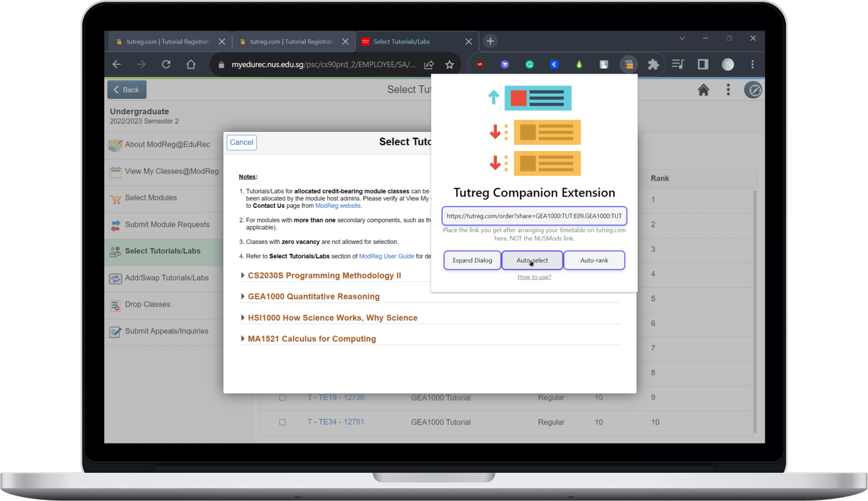Expand MA1521 Calculus for Computing section
The height and width of the screenshot is (501, 868).
311,339
